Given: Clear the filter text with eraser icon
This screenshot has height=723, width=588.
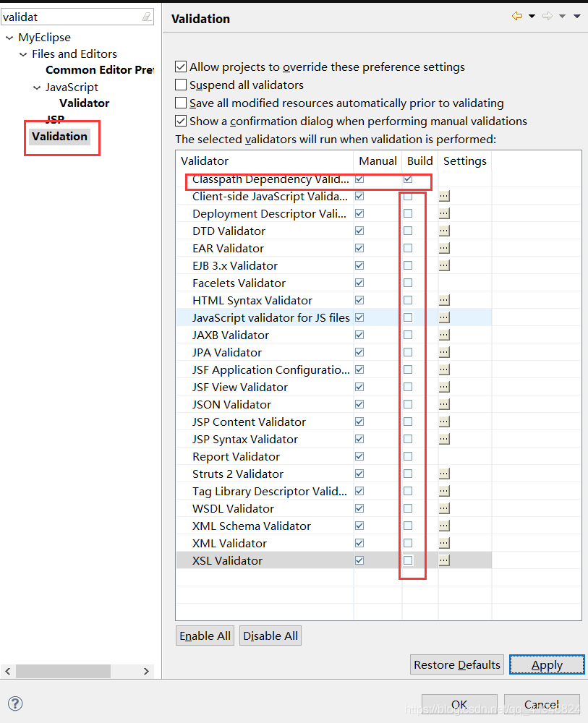Looking at the screenshot, I should 147,17.
